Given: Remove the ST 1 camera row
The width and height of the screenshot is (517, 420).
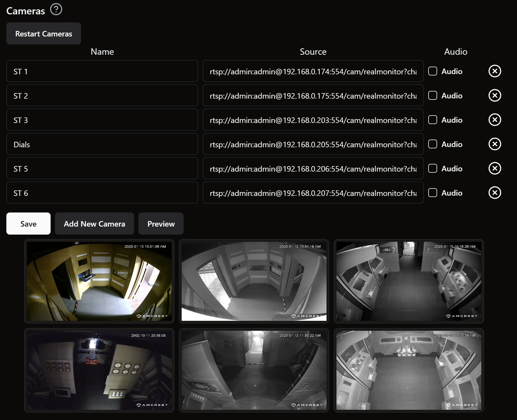Looking at the screenshot, I should [495, 71].
